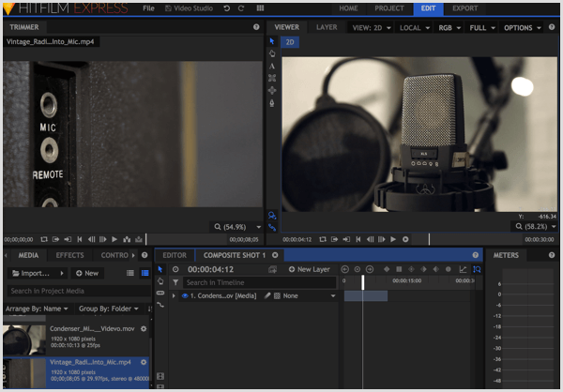Click the timeline Slice tool

[160, 293]
